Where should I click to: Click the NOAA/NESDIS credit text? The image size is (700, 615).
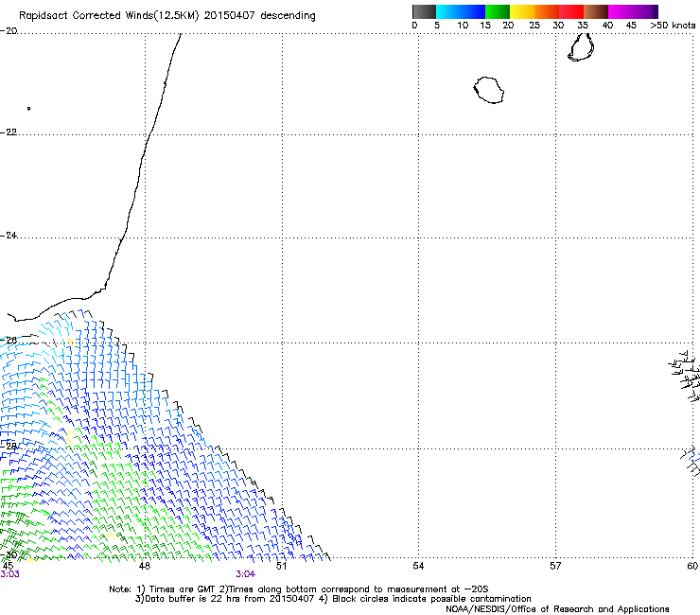557,609
